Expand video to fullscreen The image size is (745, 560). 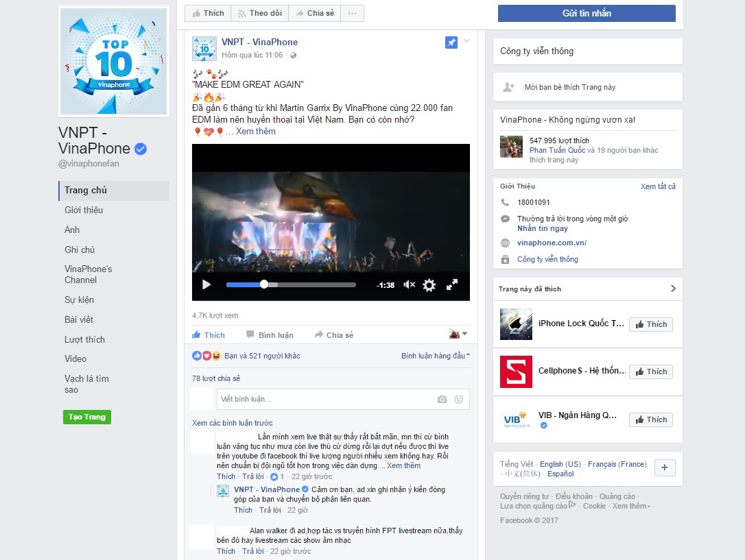tap(452, 285)
